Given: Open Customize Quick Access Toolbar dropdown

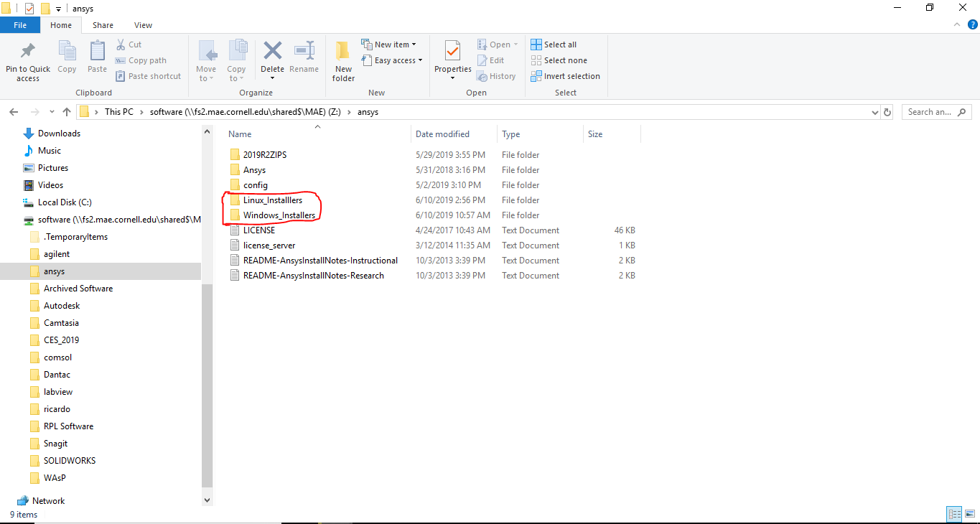Looking at the screenshot, I should pyautogui.click(x=58, y=9).
